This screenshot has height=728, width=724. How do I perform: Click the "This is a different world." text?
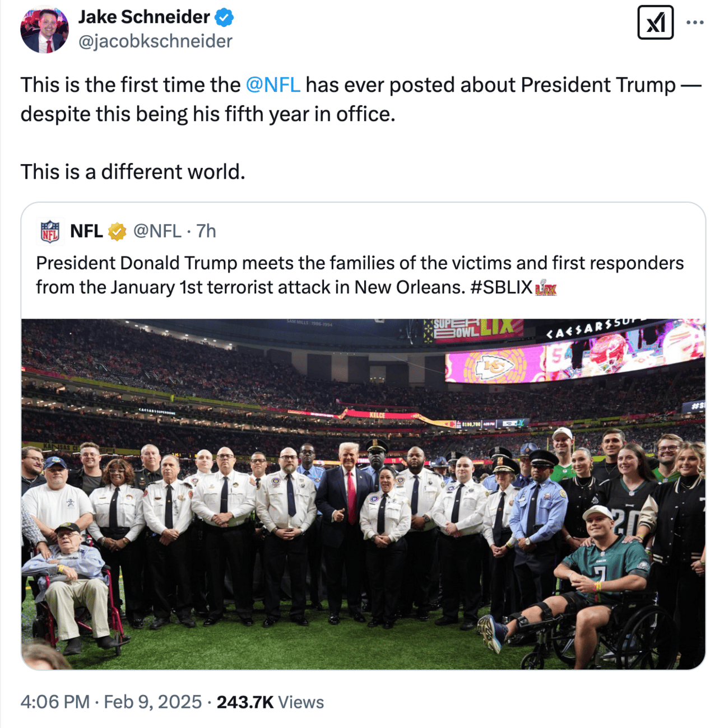(133, 172)
